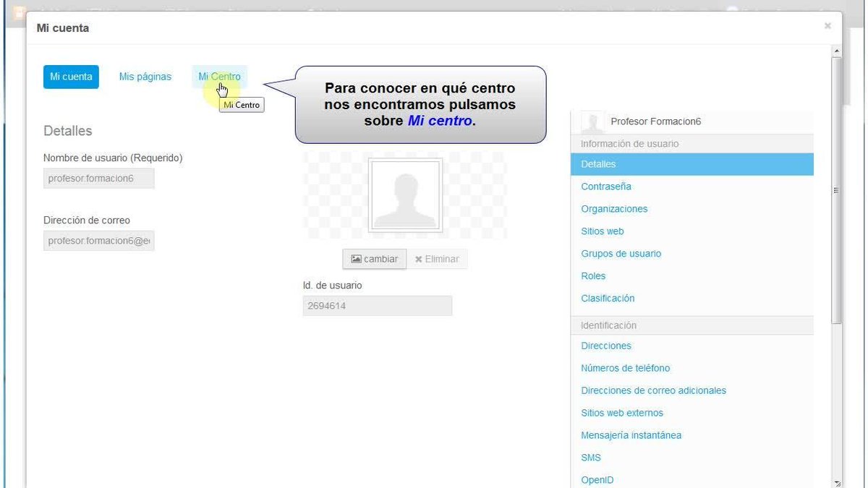This screenshot has width=868, height=488.
Task: Open the Roles section
Action: 593,275
